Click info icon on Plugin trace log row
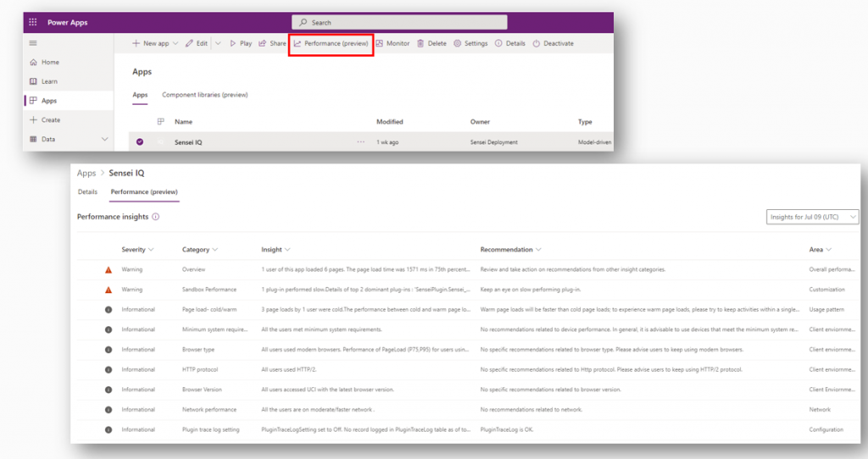 [x=108, y=429]
